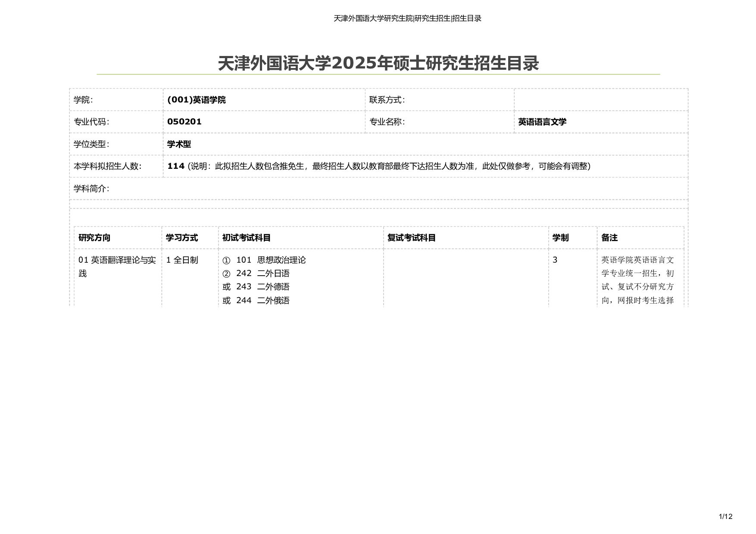The height and width of the screenshot is (534, 756).
Task: Click the page header text 天津外国语大学研究生院|研究生招生|招生目录
Action: coord(407,18)
